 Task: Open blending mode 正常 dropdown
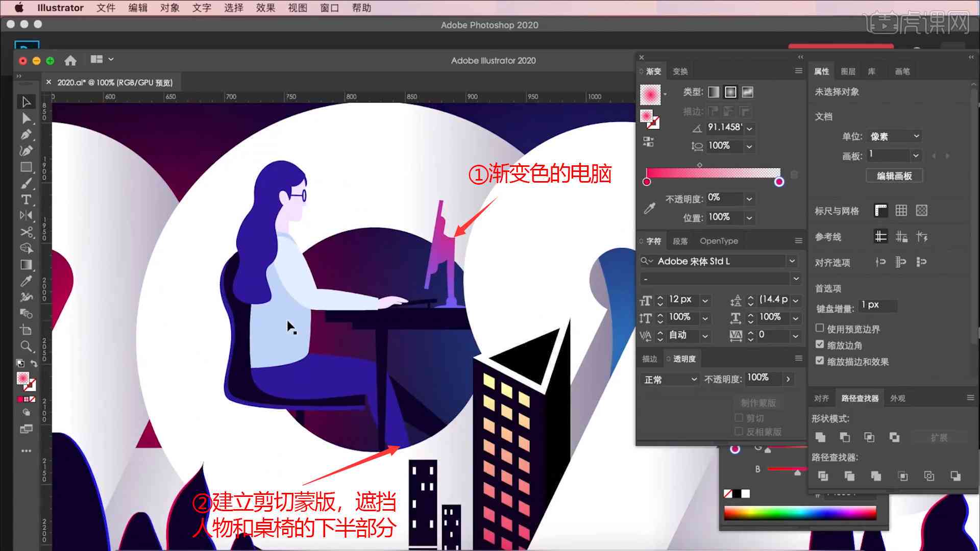click(x=669, y=379)
